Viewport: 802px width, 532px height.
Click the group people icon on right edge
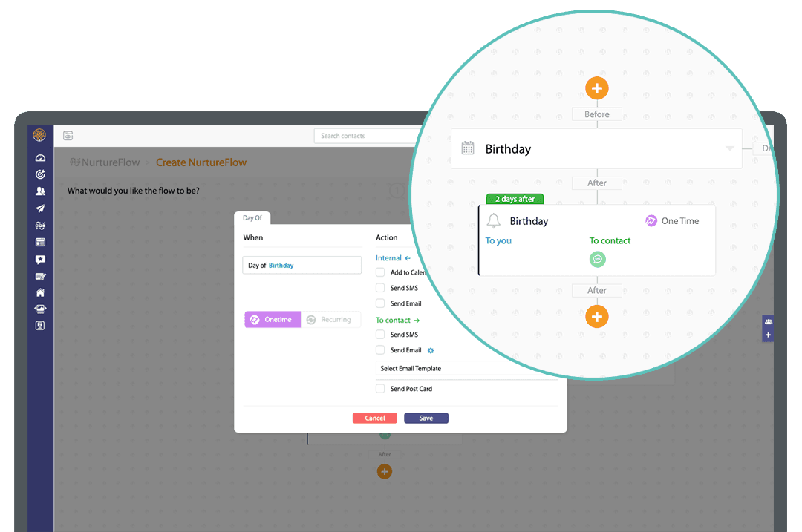pos(769,321)
